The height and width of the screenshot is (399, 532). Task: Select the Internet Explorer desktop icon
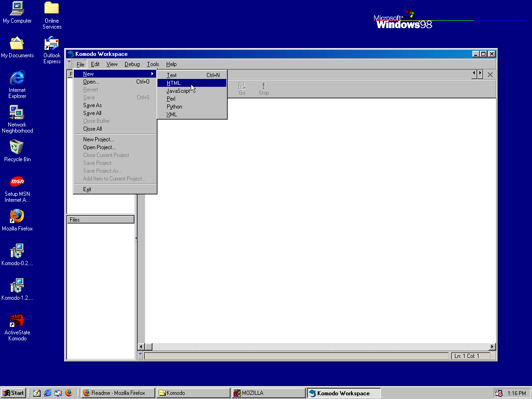(x=17, y=85)
